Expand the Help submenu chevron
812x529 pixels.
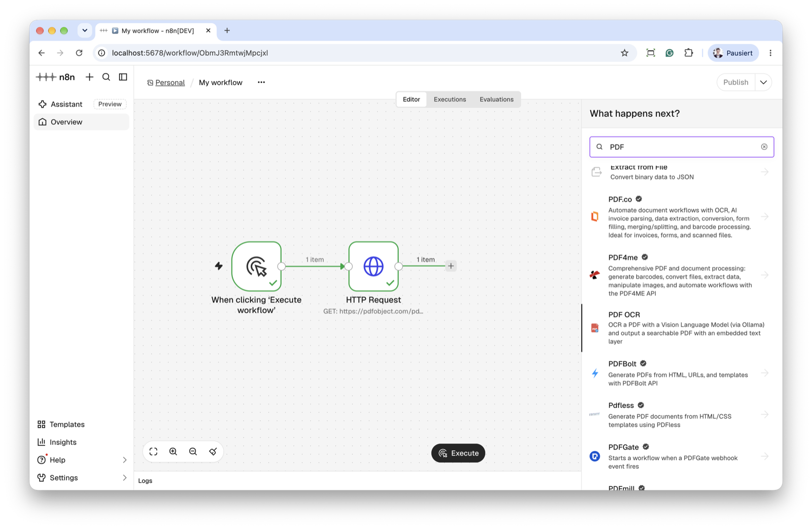pos(124,460)
